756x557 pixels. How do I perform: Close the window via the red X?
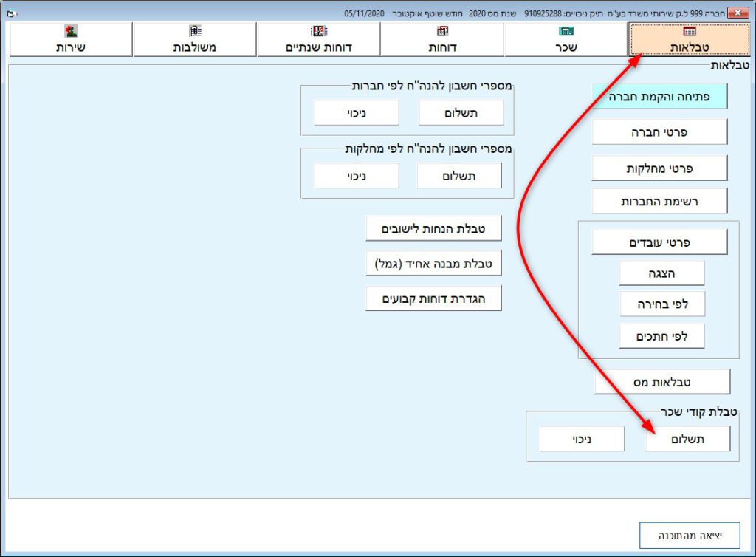click(738, 13)
